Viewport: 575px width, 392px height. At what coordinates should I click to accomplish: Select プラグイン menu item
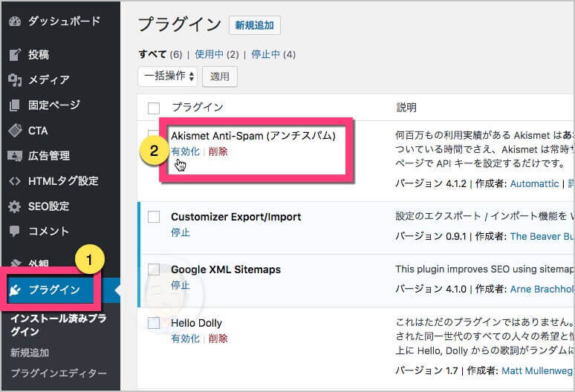[54, 290]
